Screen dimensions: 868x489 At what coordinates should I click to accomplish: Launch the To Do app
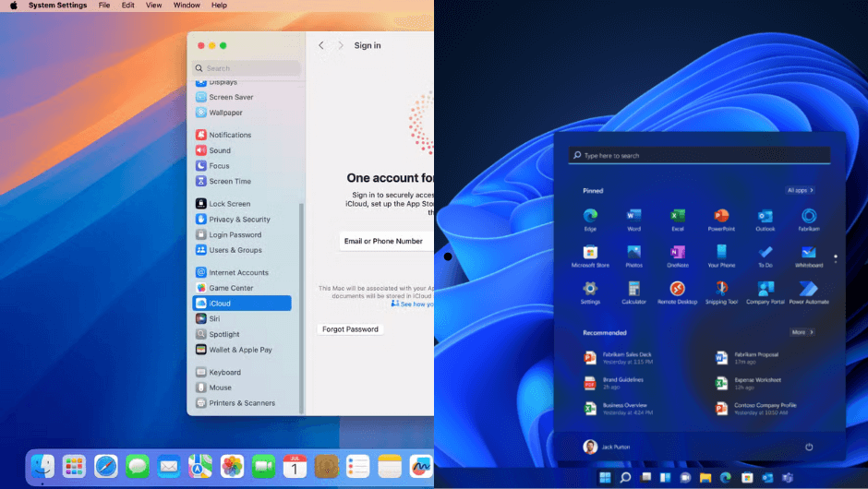(765, 256)
